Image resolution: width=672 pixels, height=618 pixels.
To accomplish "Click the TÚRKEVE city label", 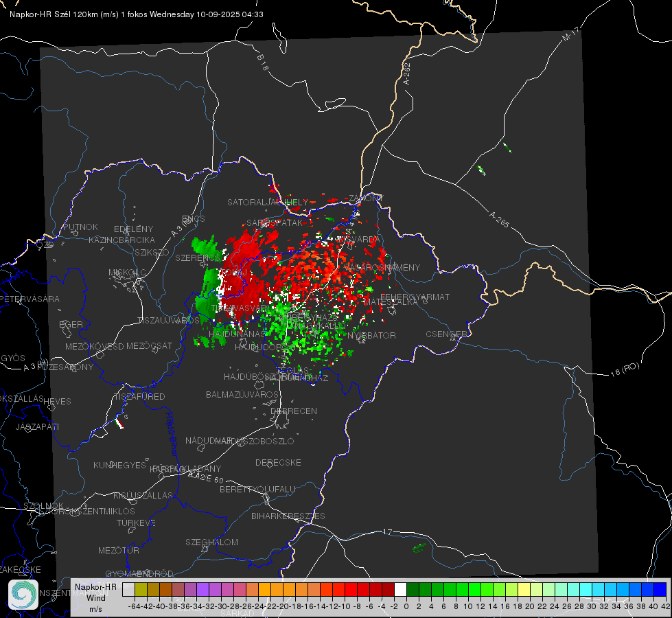I will [137, 523].
